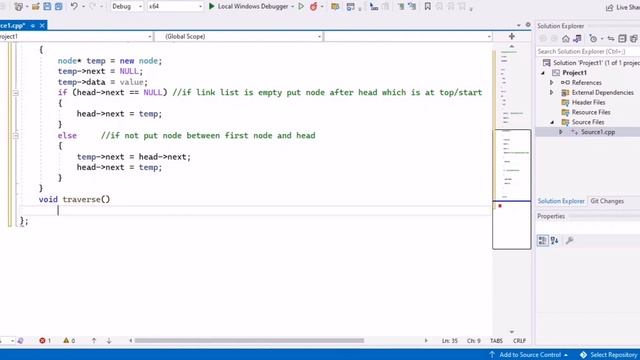Click the CRLF line ending indicator
640x360 pixels.
[x=519, y=340]
